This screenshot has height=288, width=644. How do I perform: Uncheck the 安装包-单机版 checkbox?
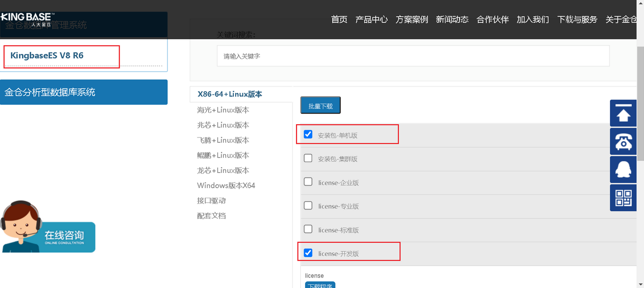pos(308,134)
